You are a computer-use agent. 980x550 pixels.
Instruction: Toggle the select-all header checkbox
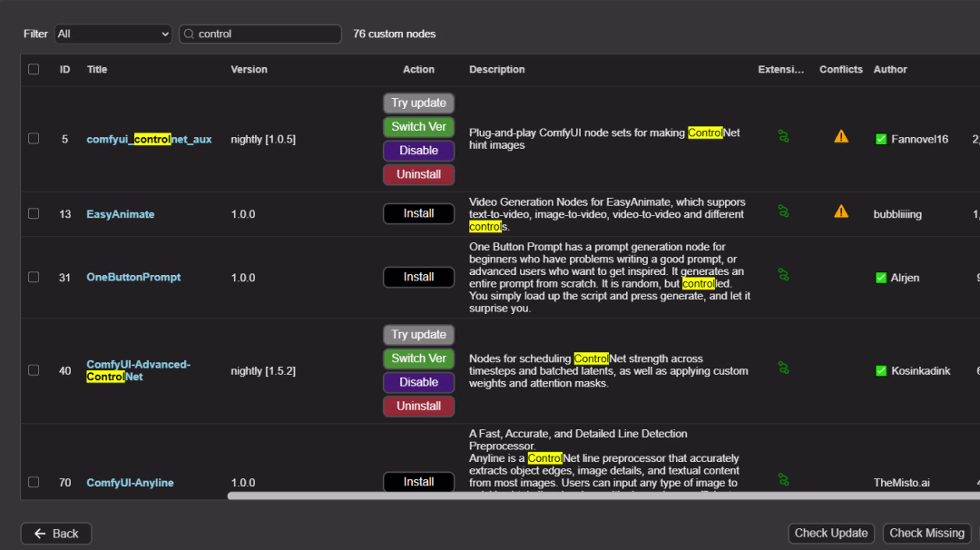(34, 69)
